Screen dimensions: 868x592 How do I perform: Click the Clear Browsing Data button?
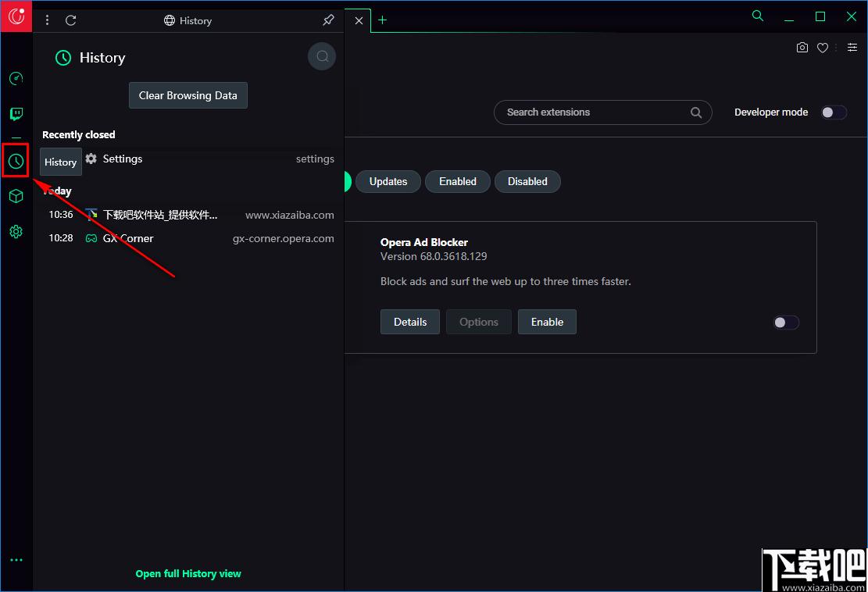(x=188, y=95)
